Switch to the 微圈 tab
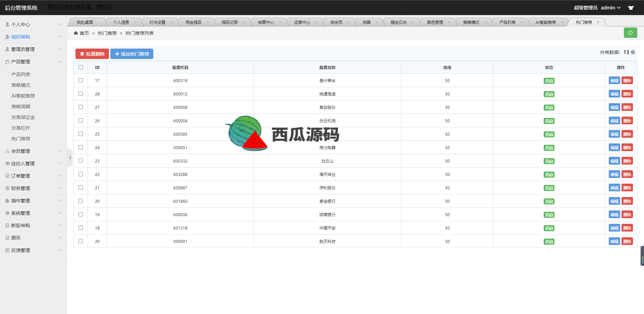Screen dimensions: 644x314 367,22
